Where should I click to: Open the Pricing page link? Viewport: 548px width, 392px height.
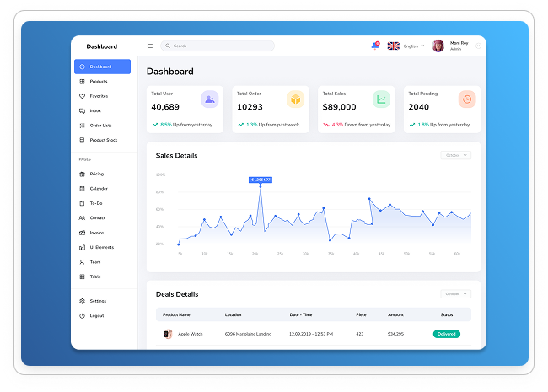[97, 174]
